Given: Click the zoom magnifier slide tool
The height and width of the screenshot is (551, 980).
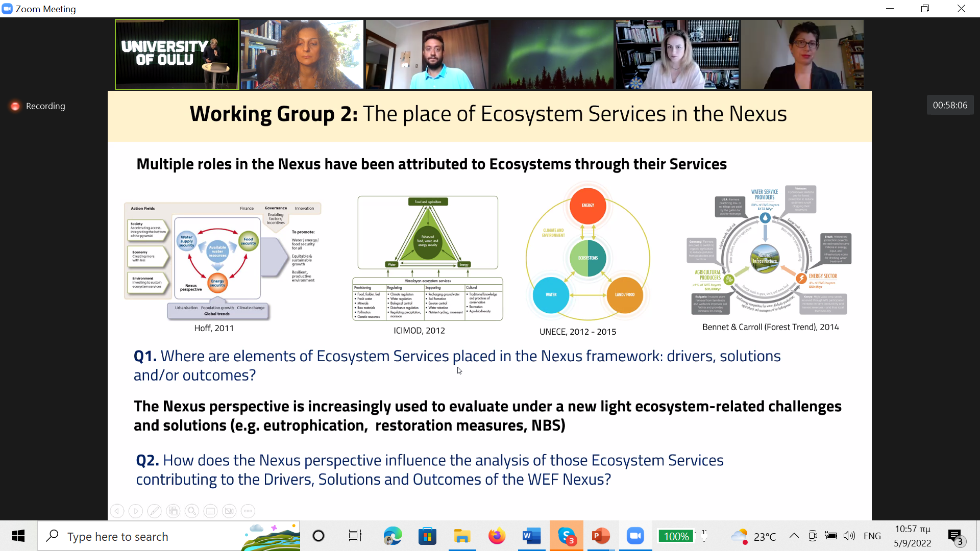Looking at the screenshot, I should (192, 511).
